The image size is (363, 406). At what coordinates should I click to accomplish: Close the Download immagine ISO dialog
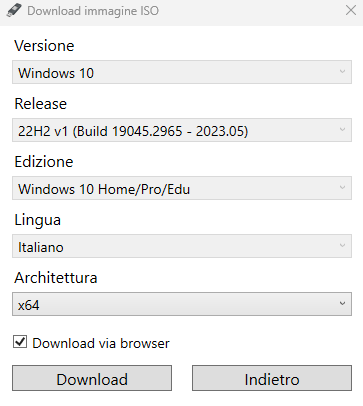(x=351, y=10)
